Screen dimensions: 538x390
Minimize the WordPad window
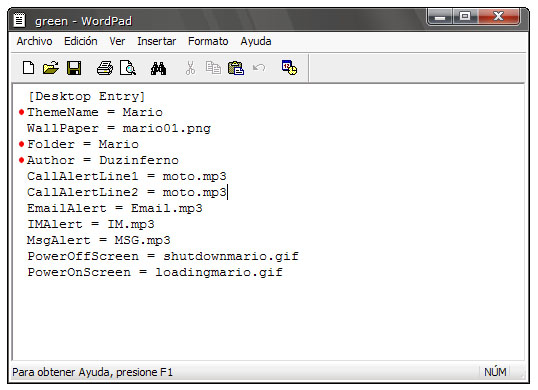(440, 16)
